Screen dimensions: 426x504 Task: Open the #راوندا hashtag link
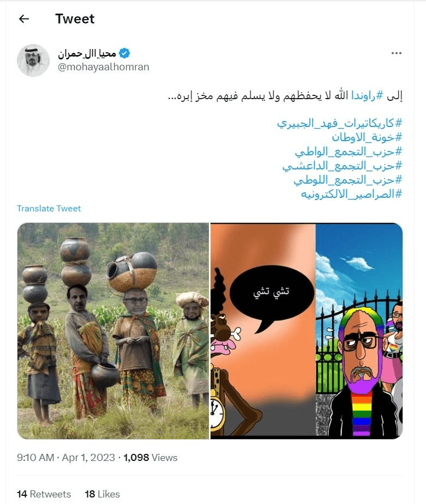point(367,95)
